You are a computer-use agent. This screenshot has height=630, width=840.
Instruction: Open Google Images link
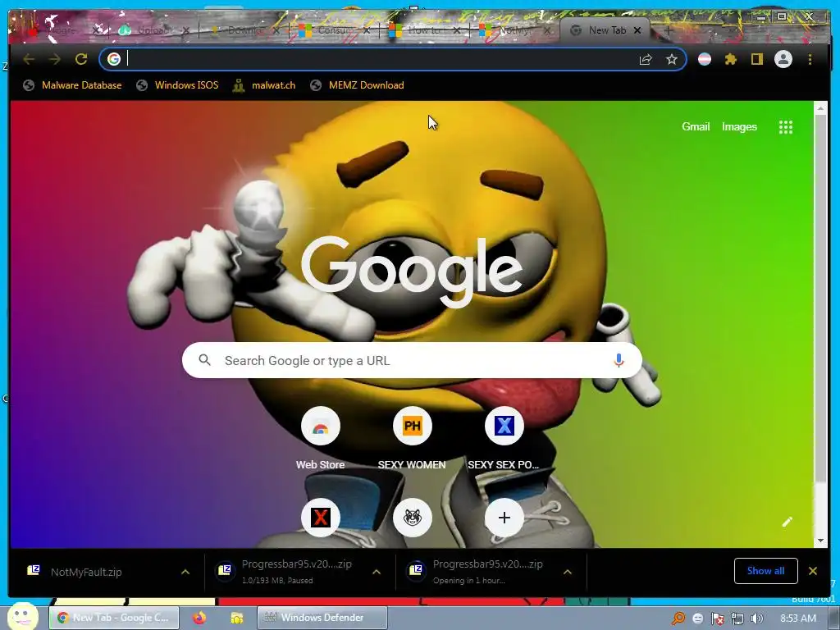[x=739, y=127]
